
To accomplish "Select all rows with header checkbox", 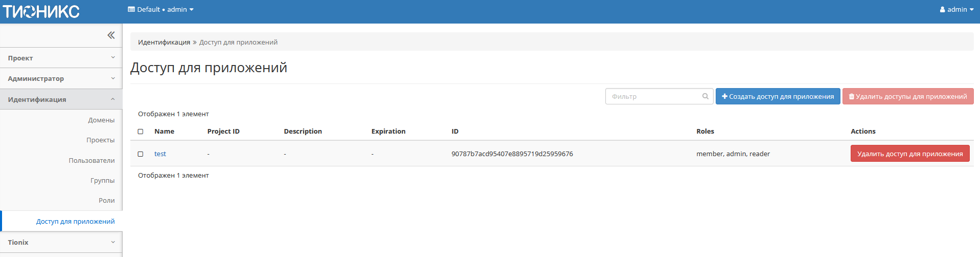I will (141, 132).
